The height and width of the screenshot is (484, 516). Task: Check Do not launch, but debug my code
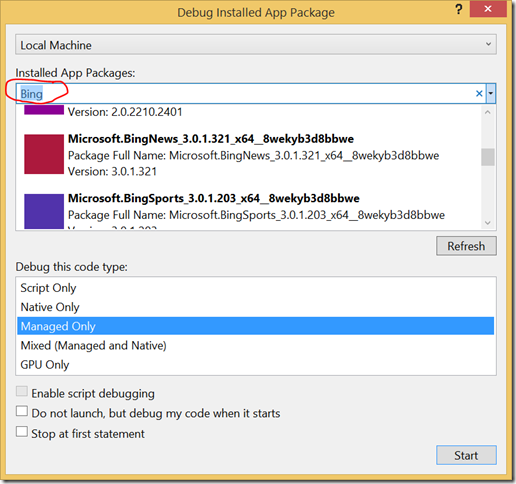[22, 411]
